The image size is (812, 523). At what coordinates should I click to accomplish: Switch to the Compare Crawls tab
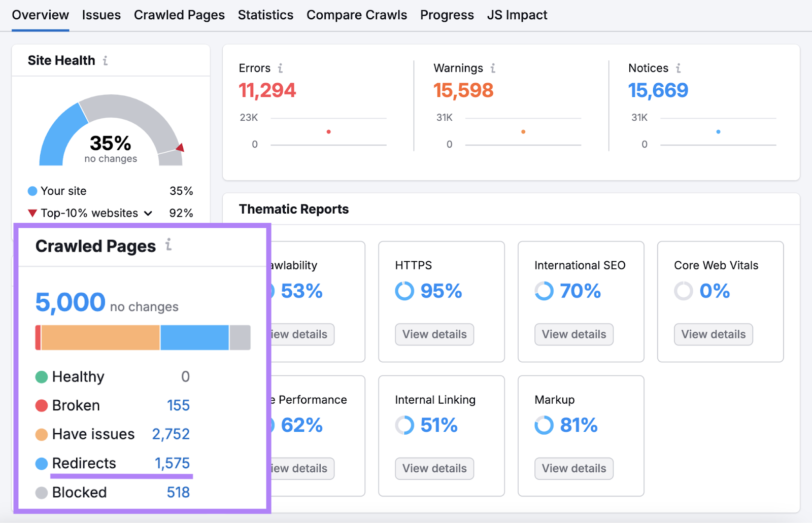[x=357, y=15]
